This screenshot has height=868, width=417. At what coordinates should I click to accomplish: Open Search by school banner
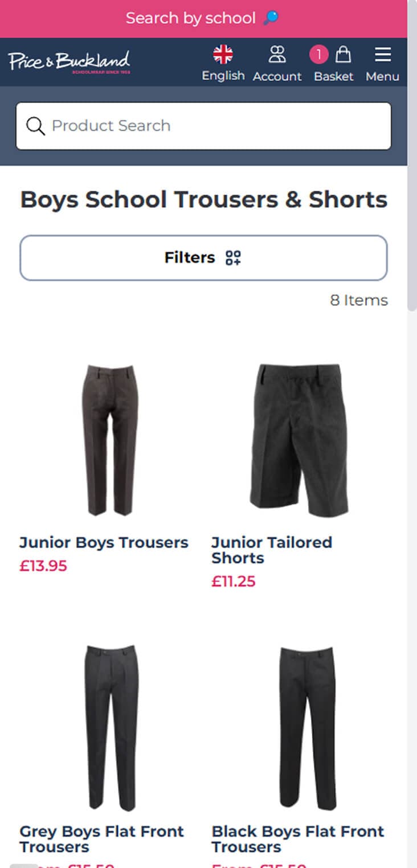[191, 18]
